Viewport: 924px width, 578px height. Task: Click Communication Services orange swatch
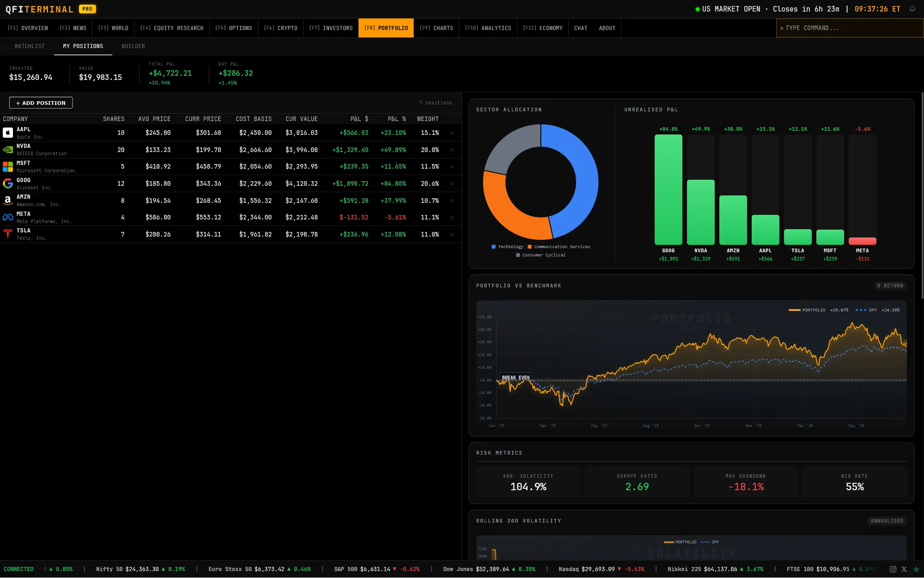pyautogui.click(x=530, y=247)
